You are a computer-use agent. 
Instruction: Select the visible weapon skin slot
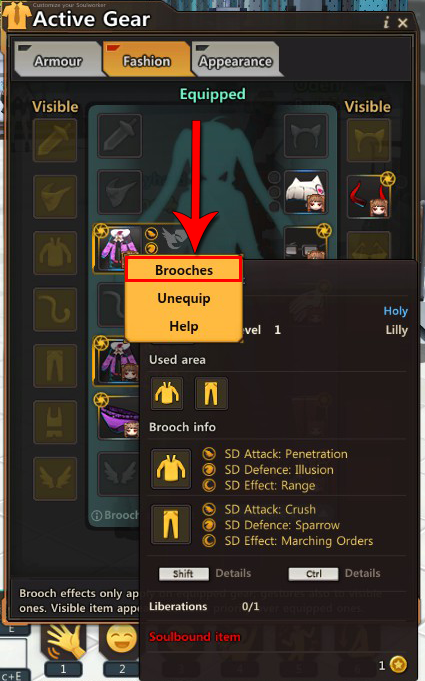tap(55, 140)
